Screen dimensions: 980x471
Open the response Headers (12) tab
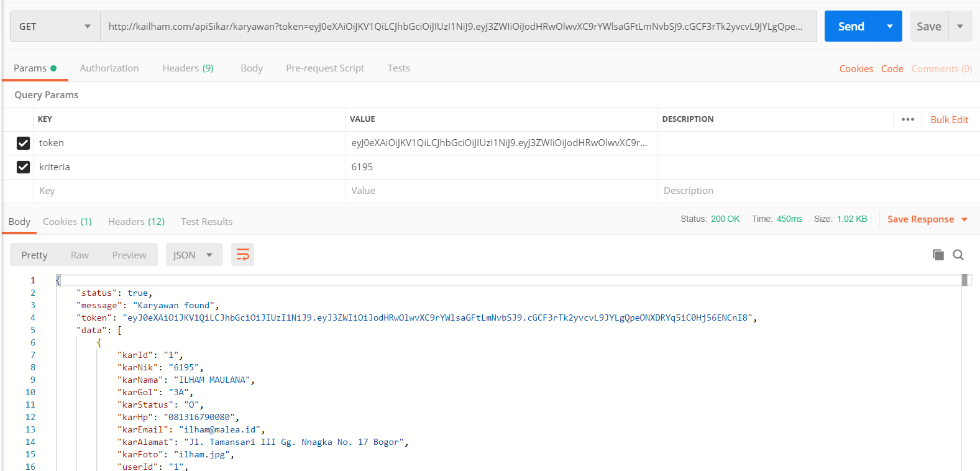pos(136,222)
